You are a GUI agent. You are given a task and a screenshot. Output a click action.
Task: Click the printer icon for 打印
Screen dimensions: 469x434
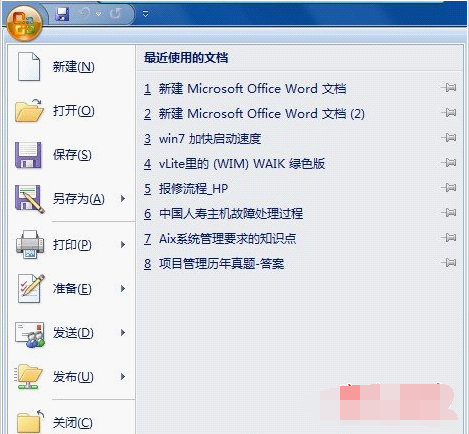(x=30, y=245)
